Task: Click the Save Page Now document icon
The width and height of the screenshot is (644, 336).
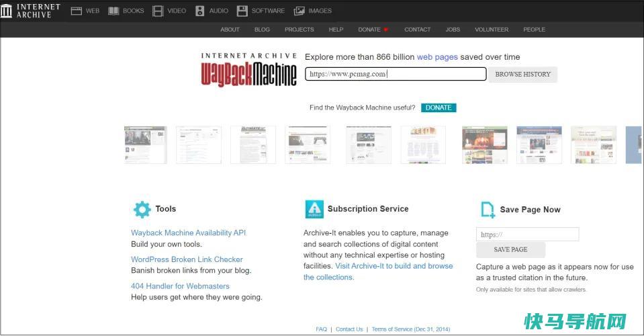Action: 488,210
